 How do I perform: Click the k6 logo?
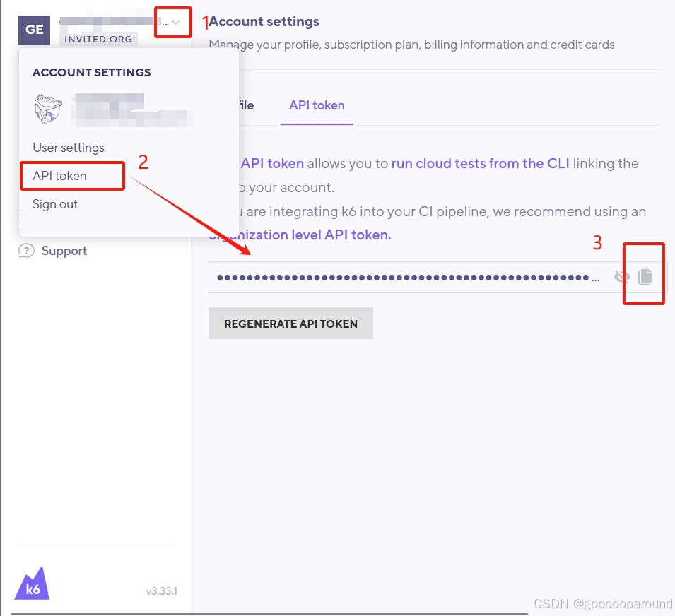32,583
